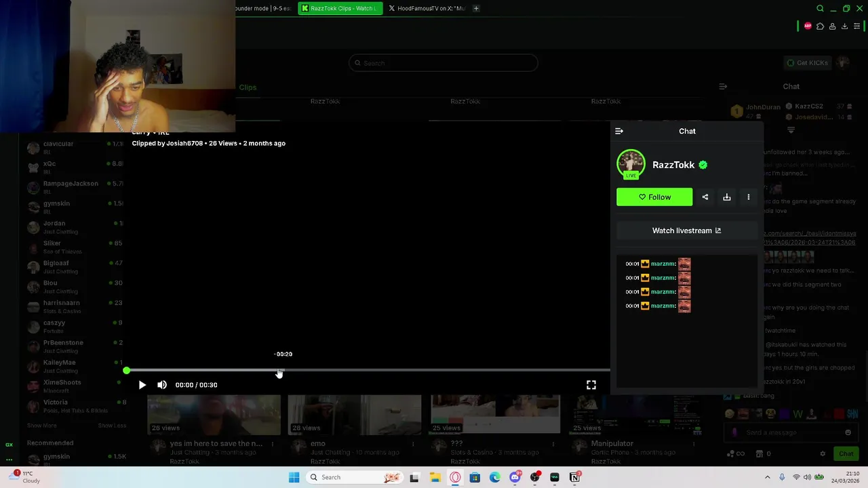Open the user profile avatar on Kick
The height and width of the screenshot is (488, 868).
click(843, 62)
